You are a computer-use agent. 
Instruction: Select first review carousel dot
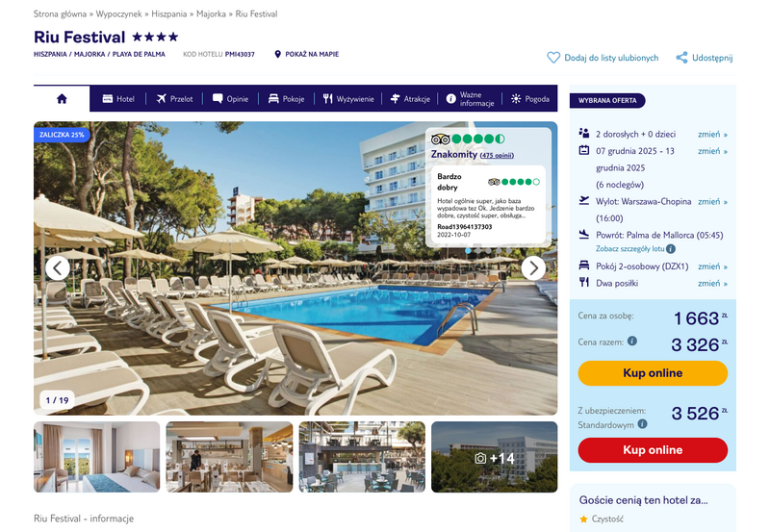[468, 251]
